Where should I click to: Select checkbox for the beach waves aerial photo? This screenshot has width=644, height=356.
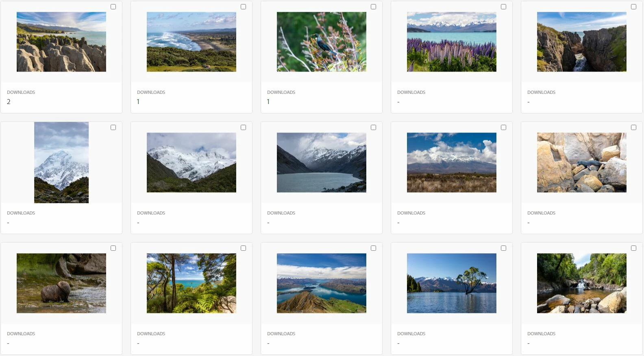point(243,7)
